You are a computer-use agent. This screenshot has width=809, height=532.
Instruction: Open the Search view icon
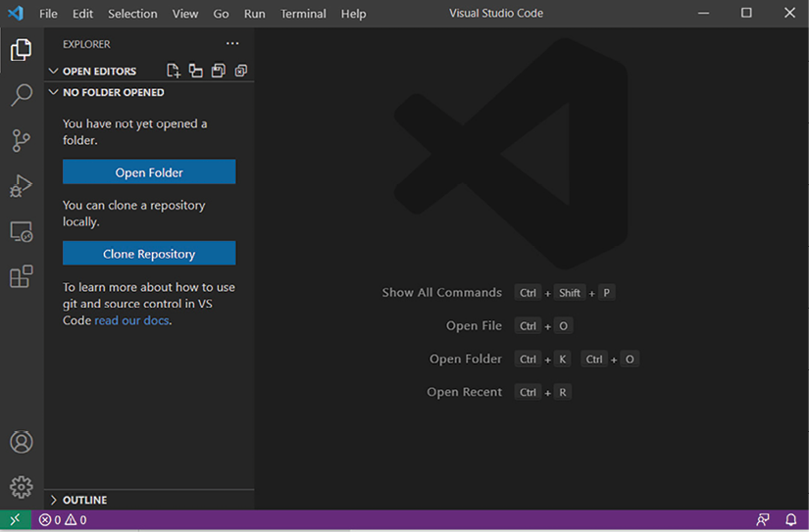[22, 95]
